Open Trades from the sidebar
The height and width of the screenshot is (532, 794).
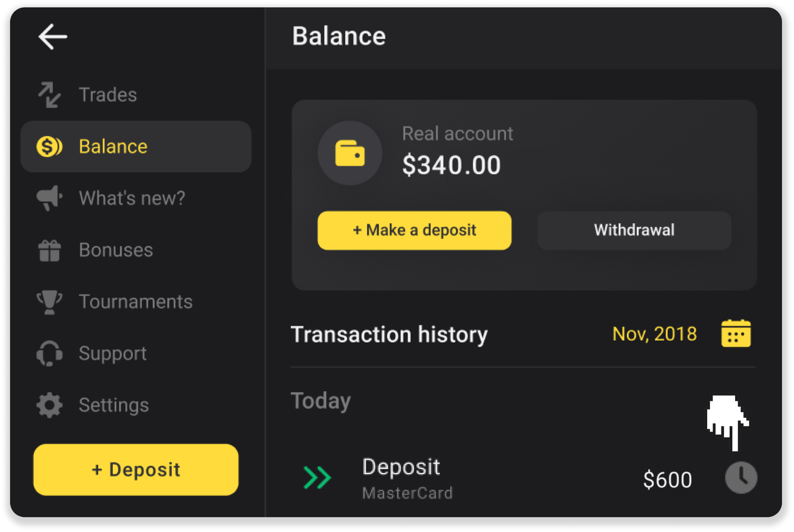pos(108,95)
